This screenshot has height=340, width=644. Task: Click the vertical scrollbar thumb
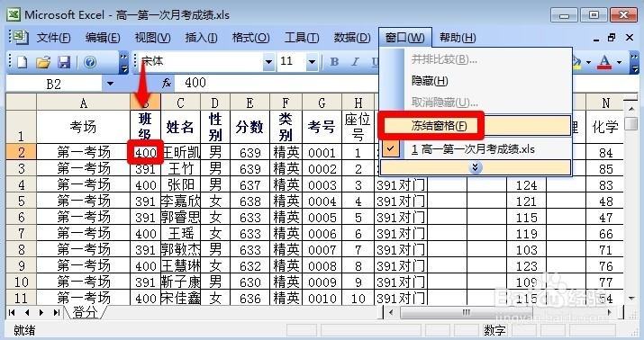(x=631, y=123)
